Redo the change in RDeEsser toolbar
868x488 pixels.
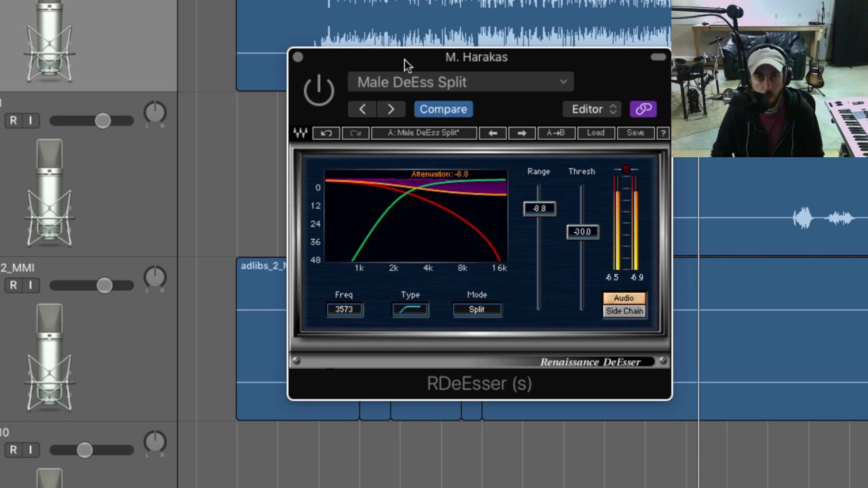click(355, 133)
